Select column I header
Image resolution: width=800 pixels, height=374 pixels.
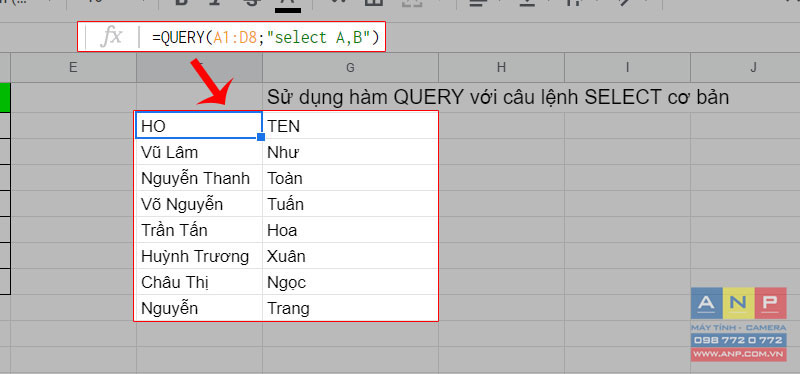click(x=627, y=67)
